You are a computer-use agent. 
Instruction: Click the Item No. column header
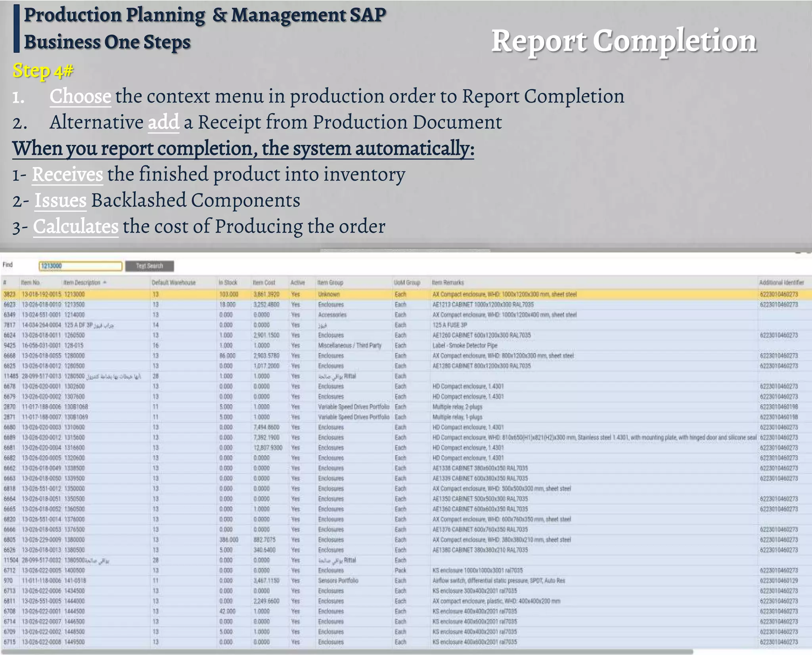pos(31,282)
